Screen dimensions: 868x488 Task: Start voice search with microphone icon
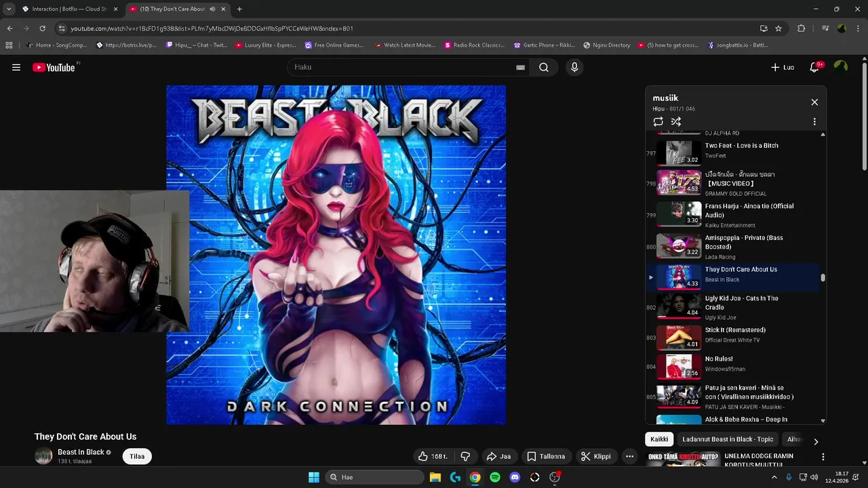(x=574, y=67)
